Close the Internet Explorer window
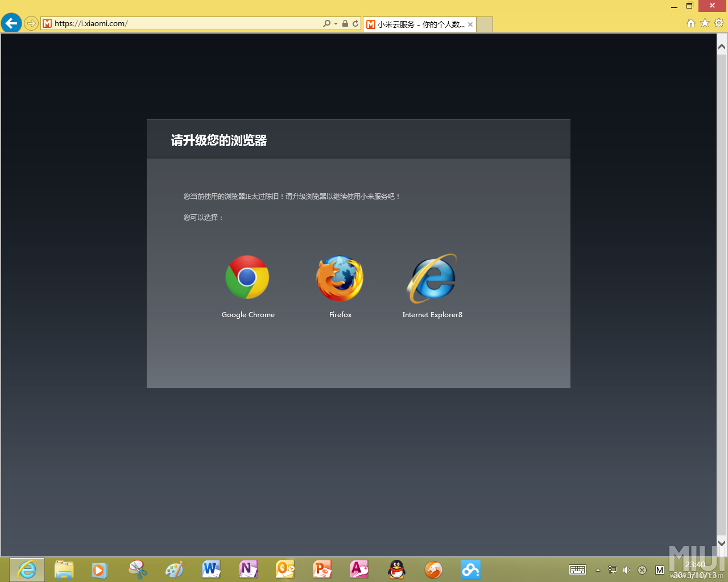Screen dimensions: 728x582 tap(712, 6)
